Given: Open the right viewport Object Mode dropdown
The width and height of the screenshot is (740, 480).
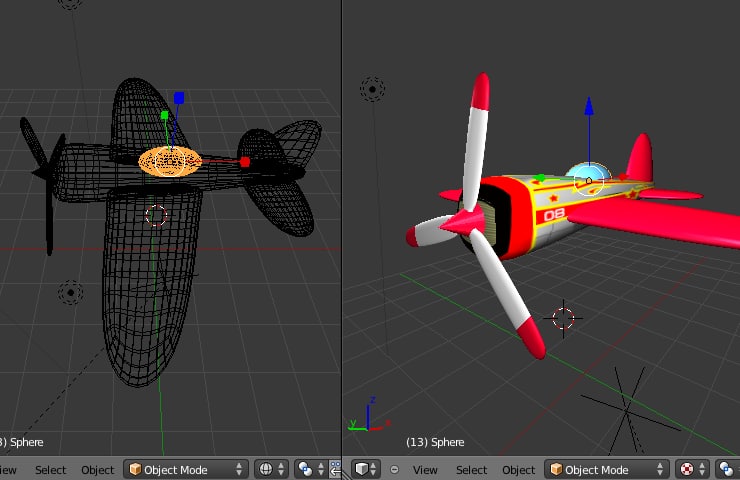Looking at the screenshot, I should tap(607, 469).
